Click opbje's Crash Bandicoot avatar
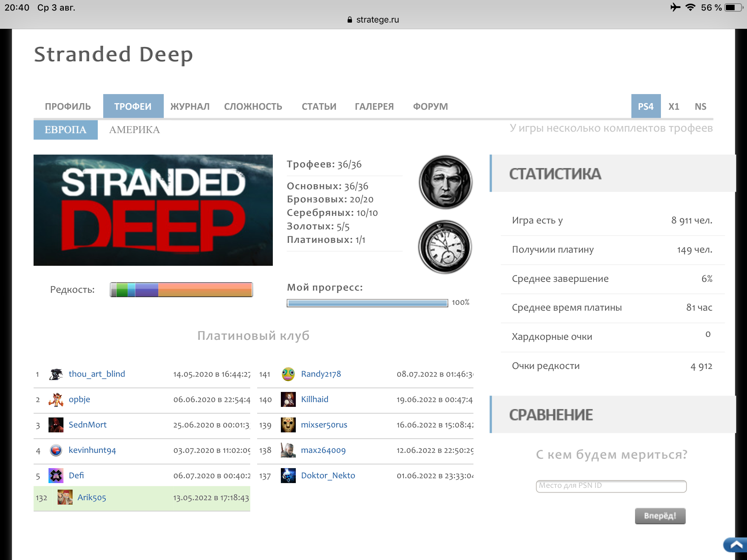The width and height of the screenshot is (747, 560). [56, 400]
